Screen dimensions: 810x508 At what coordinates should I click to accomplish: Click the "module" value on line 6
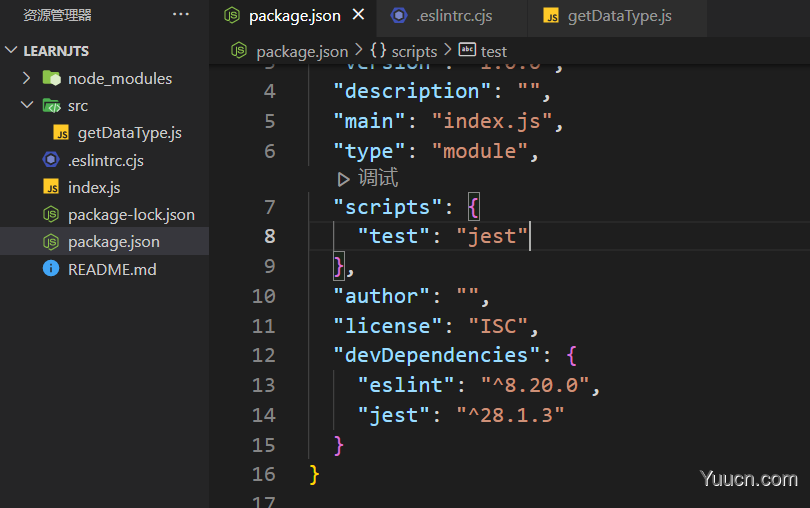click(x=480, y=151)
